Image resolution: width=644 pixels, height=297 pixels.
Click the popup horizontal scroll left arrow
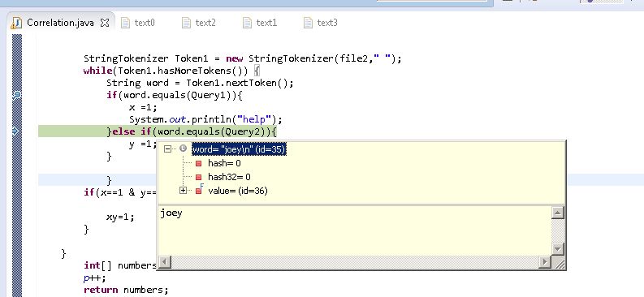[x=165, y=262]
